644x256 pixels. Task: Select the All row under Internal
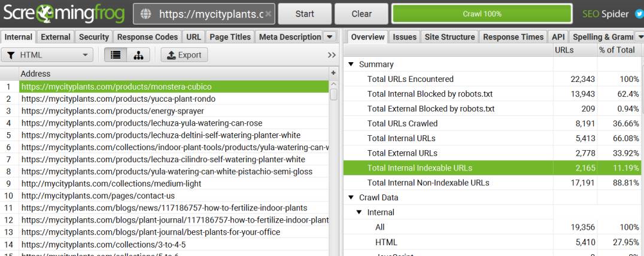point(492,227)
